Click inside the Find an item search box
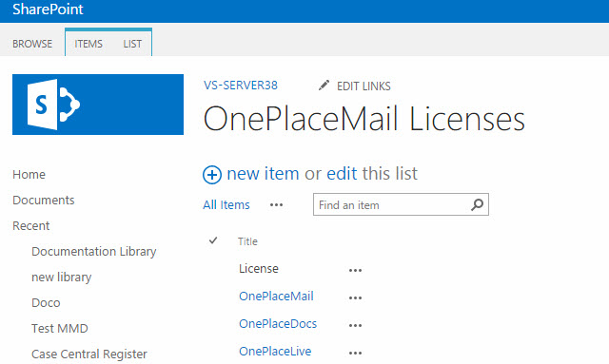The width and height of the screenshot is (609, 364). (x=391, y=204)
